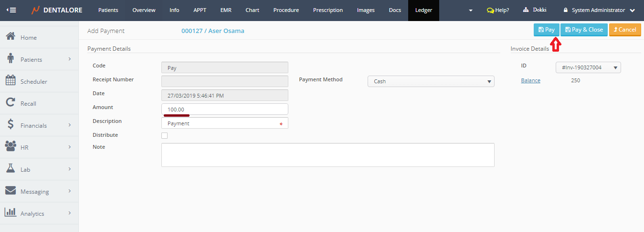This screenshot has width=644, height=232.
Task: Click the Home house icon in sidebar
Action: (11, 37)
